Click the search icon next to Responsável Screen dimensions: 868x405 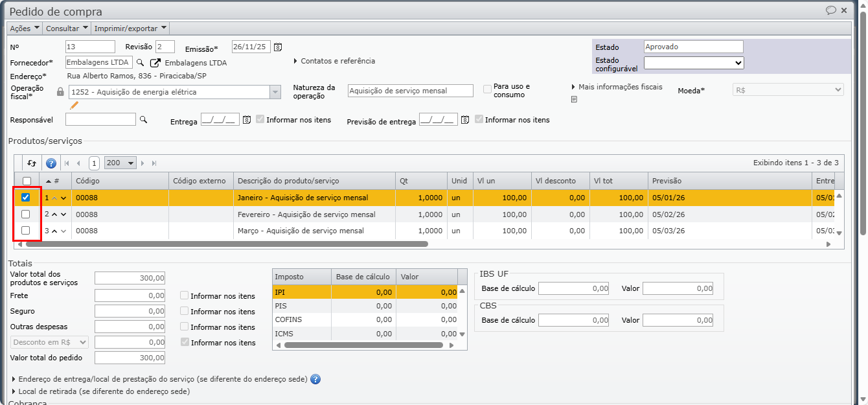point(144,120)
